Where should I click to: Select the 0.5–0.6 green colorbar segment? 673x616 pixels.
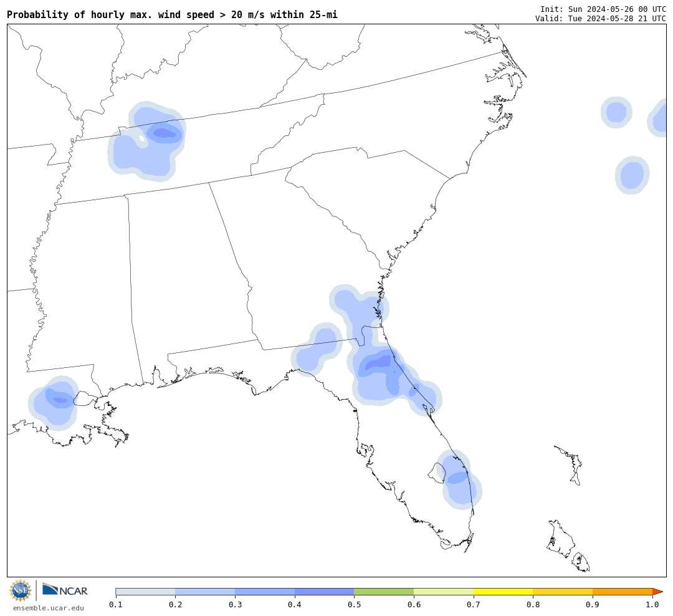(x=384, y=592)
